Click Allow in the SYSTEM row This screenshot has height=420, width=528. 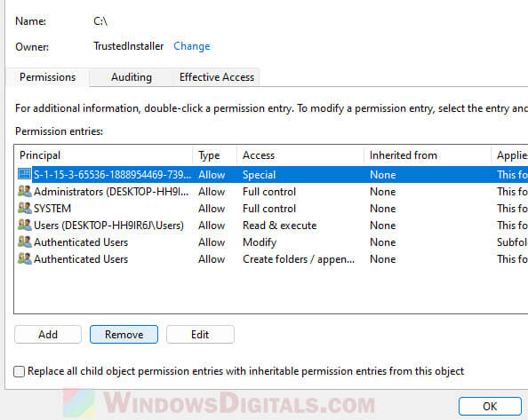pyautogui.click(x=212, y=208)
